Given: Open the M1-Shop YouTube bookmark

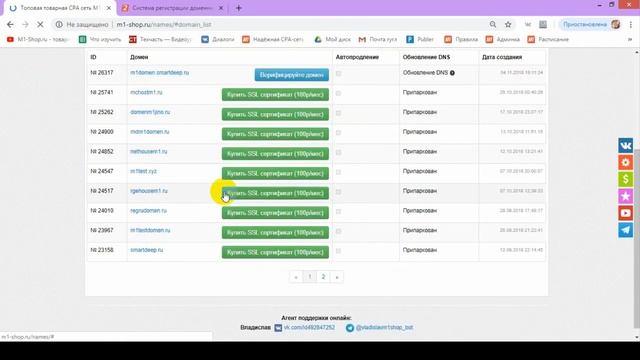Looking at the screenshot, I should pyautogui.click(x=38, y=40).
